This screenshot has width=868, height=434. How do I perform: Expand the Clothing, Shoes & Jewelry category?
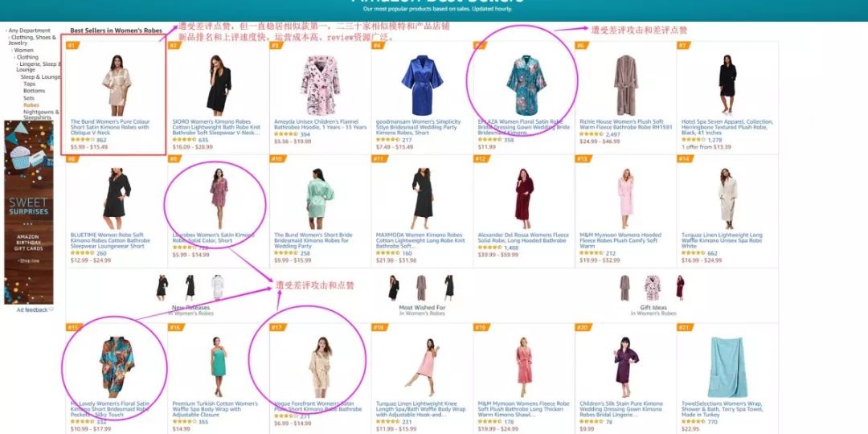(x=33, y=40)
